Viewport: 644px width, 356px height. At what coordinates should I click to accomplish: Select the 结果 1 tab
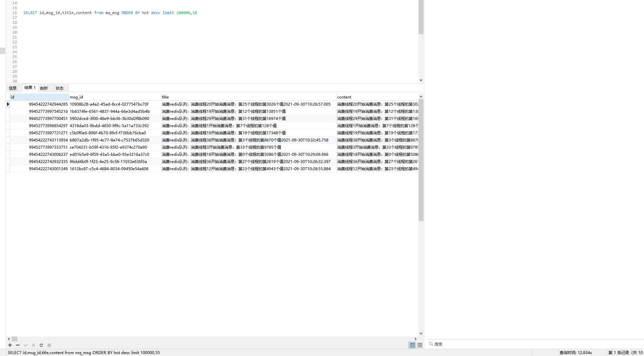[30, 88]
